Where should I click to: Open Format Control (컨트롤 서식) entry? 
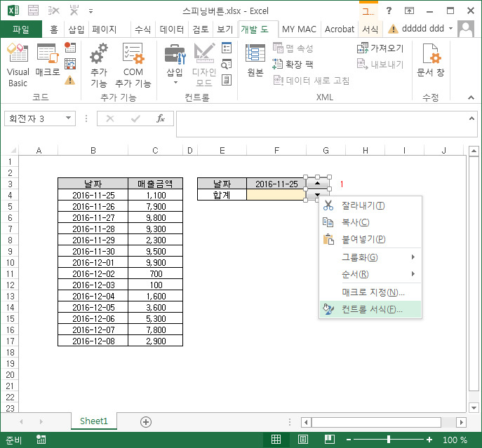point(370,309)
